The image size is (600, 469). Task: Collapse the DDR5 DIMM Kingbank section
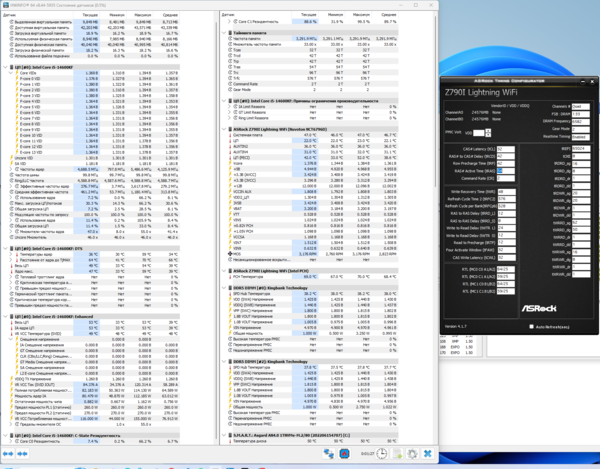224,288
